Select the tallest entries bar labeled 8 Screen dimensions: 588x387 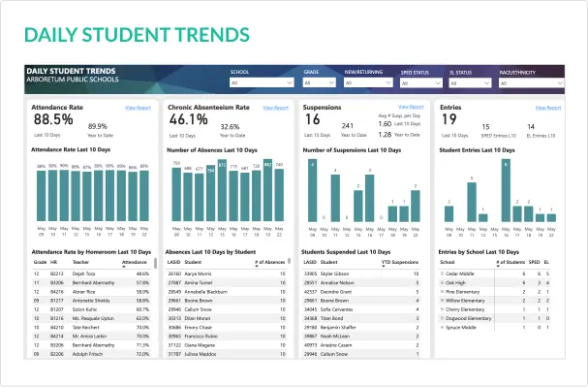click(x=506, y=190)
